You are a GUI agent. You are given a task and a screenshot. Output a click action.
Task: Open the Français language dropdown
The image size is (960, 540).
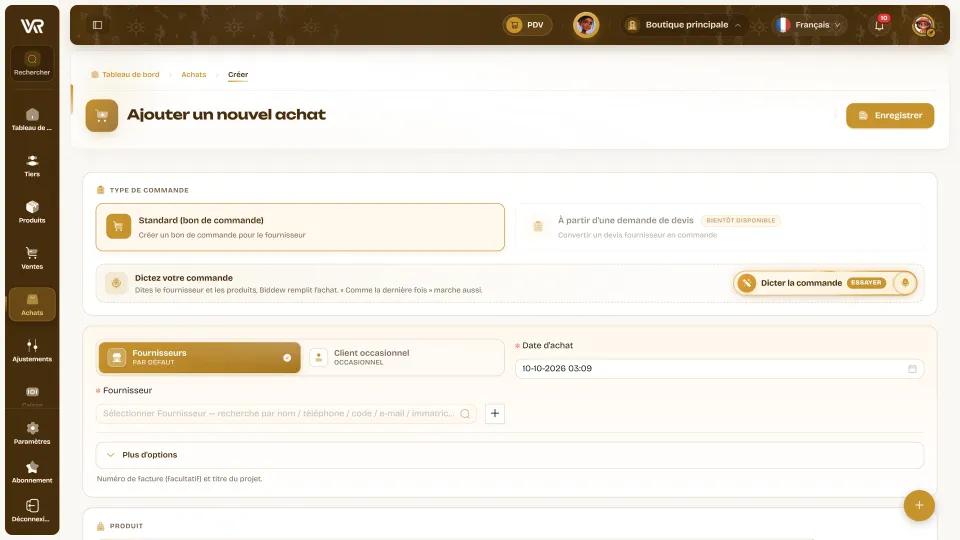coord(809,25)
